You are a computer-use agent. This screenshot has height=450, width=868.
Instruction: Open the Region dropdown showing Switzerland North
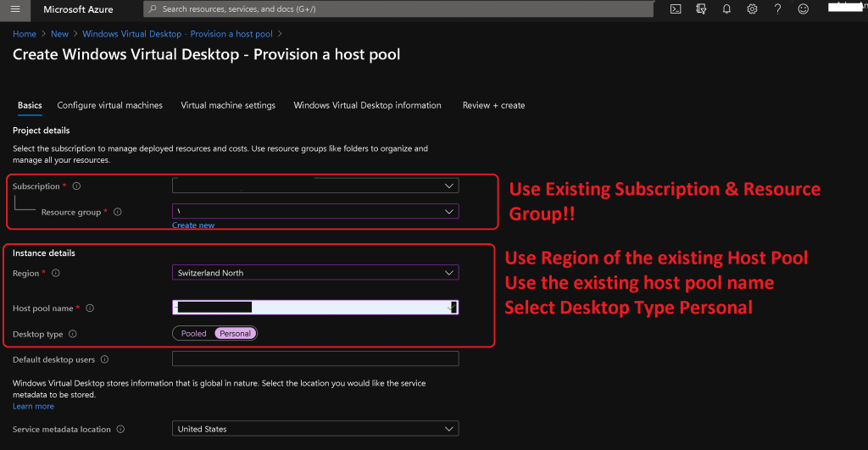[315, 272]
